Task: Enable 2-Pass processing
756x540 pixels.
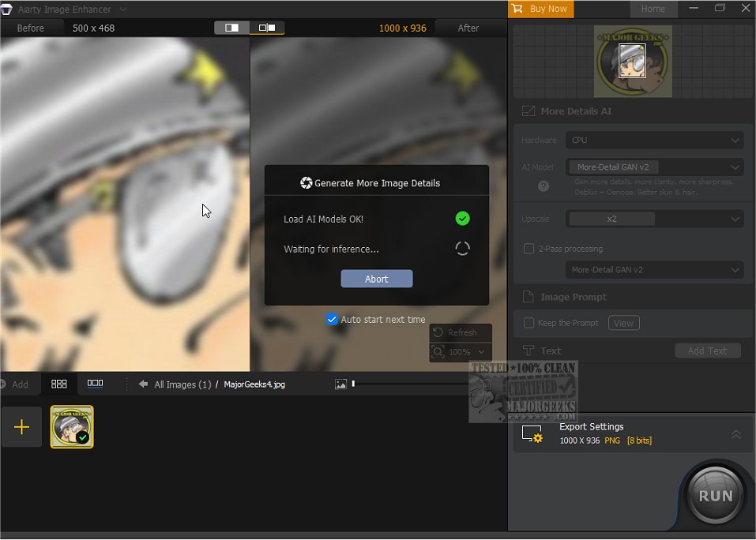Action: tap(528, 249)
